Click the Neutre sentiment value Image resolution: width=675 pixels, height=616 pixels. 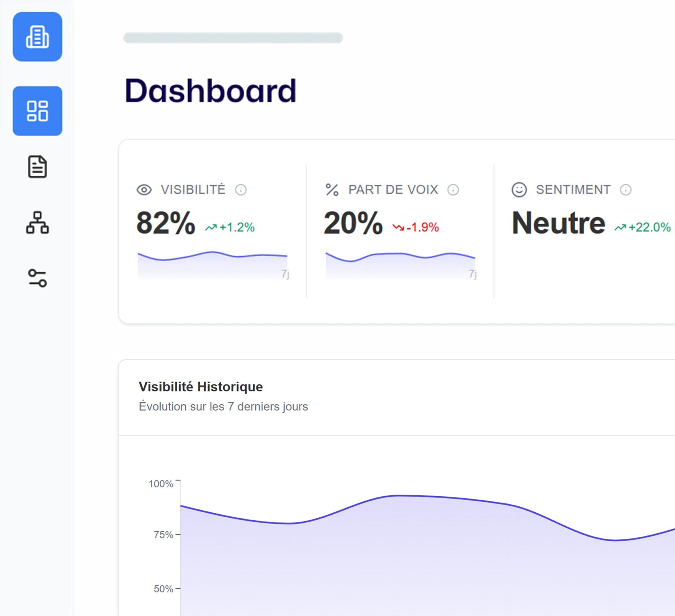pyautogui.click(x=558, y=223)
